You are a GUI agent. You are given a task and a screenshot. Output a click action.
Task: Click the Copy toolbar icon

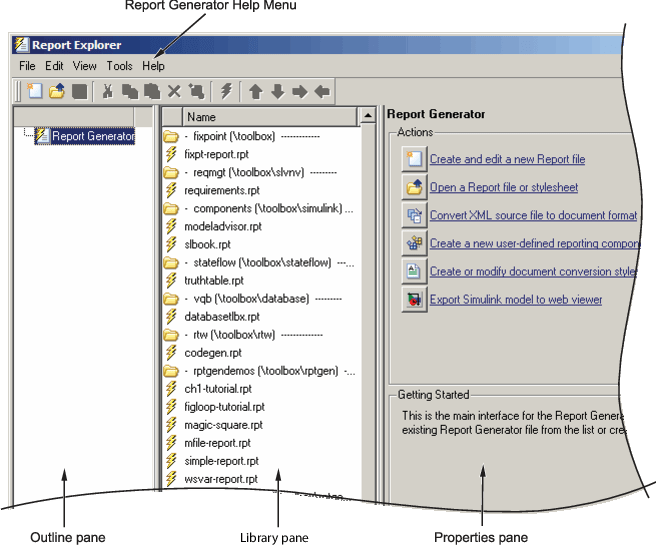click(x=130, y=91)
